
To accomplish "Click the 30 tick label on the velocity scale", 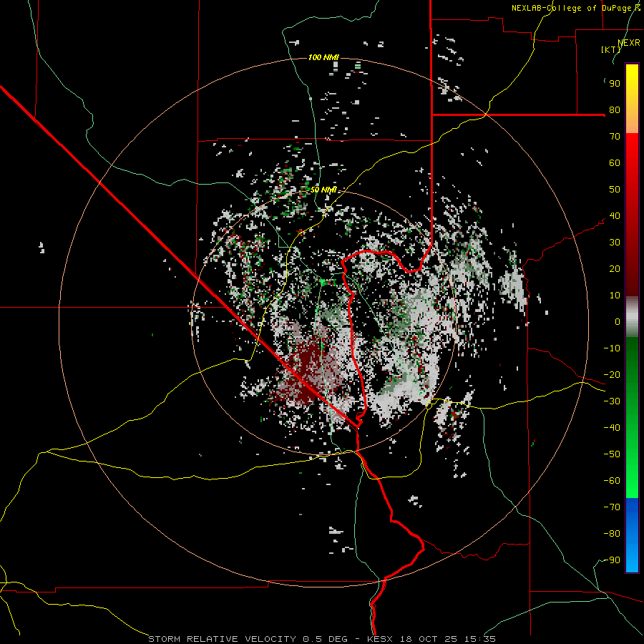I will 615,243.
